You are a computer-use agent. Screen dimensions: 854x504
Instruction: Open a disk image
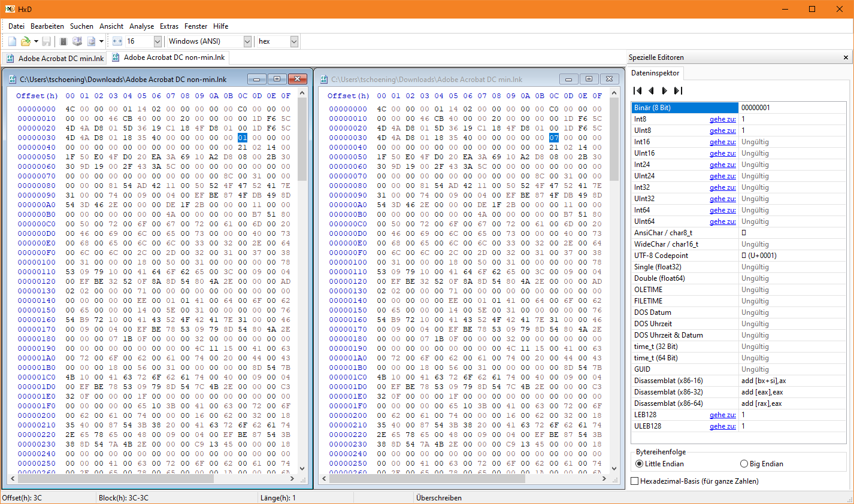coord(92,41)
